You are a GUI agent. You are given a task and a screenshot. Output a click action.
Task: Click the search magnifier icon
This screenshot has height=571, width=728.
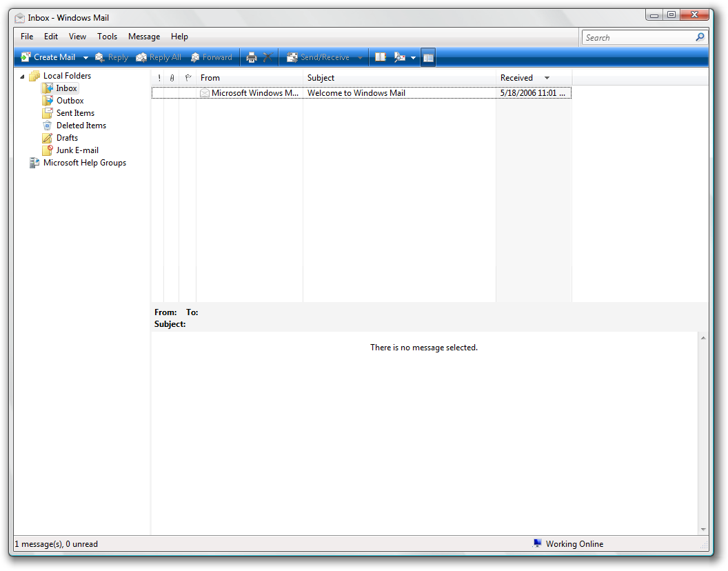coord(700,37)
